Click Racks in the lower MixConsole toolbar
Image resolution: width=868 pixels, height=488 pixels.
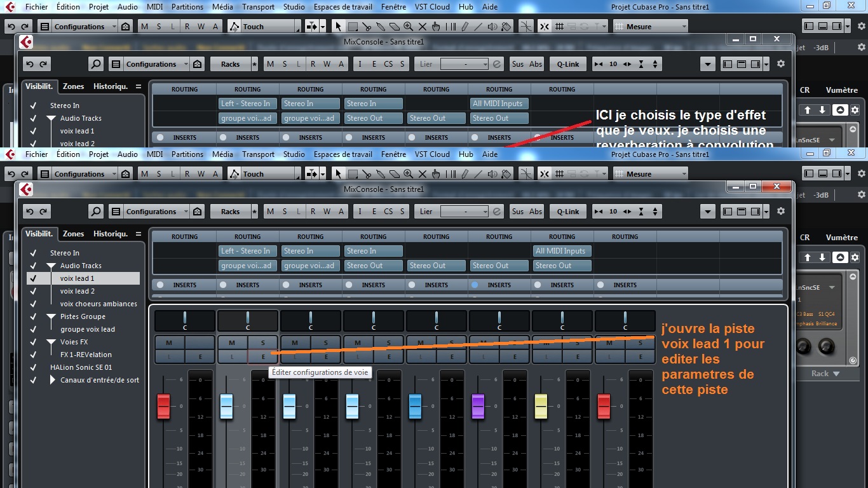tap(230, 212)
